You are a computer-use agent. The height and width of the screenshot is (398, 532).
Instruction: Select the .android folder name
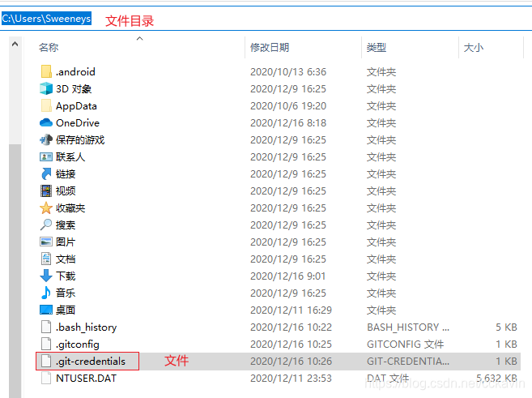[75, 71]
